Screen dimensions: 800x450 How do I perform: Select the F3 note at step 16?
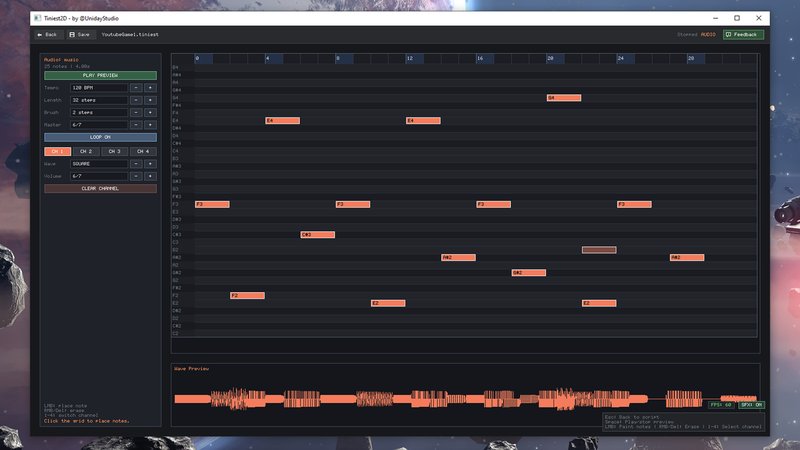coord(494,204)
